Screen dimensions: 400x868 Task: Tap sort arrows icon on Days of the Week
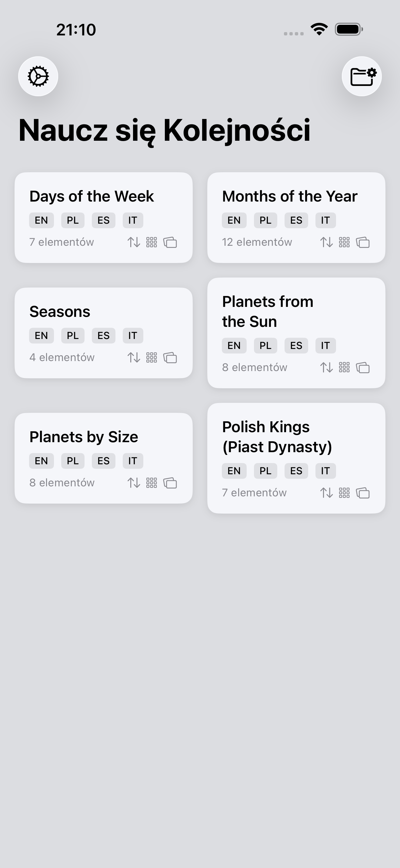coord(134,242)
